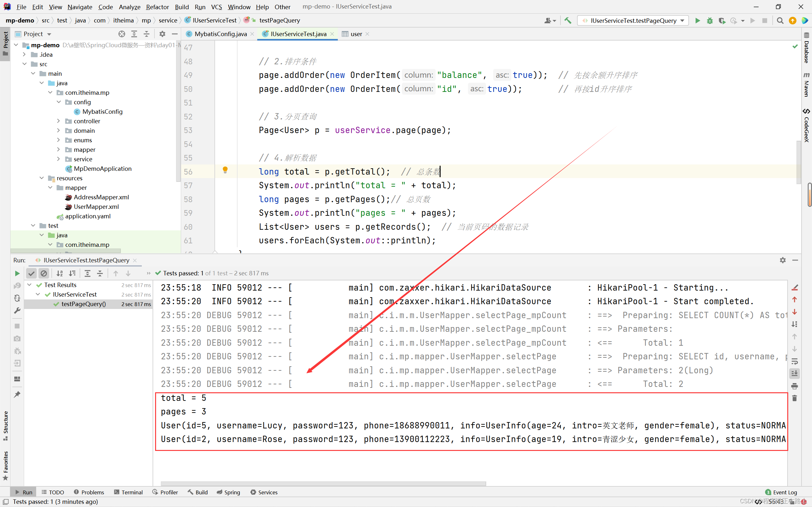Rerun tests in Run panel

coord(17,273)
